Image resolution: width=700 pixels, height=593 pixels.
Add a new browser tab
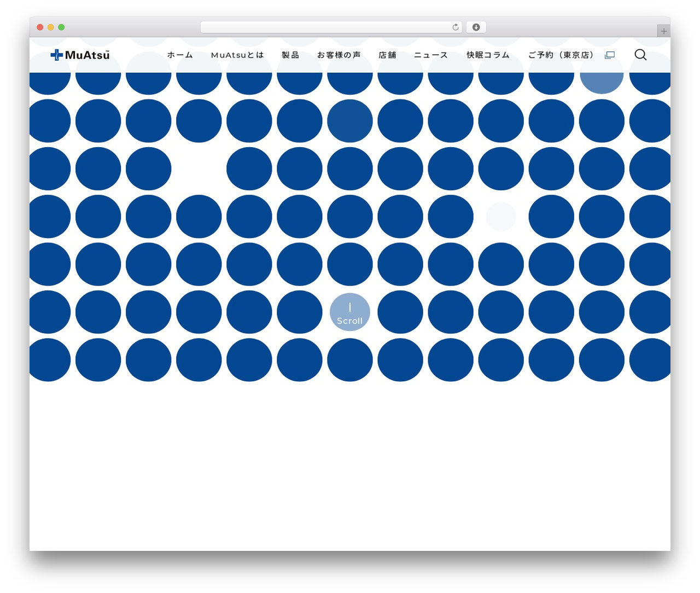(x=663, y=31)
